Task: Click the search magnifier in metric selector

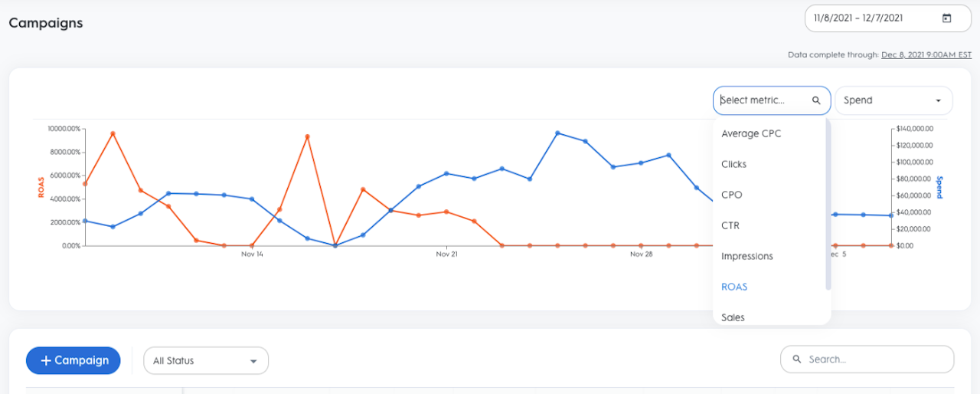Action: click(817, 100)
